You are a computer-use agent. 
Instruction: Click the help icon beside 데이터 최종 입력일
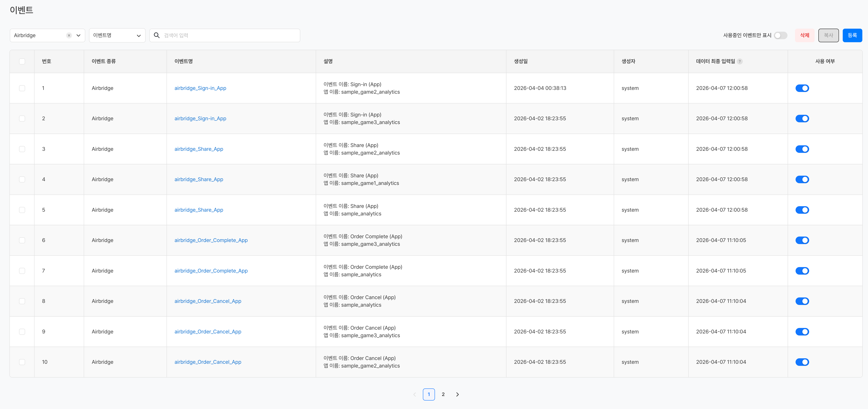(740, 61)
